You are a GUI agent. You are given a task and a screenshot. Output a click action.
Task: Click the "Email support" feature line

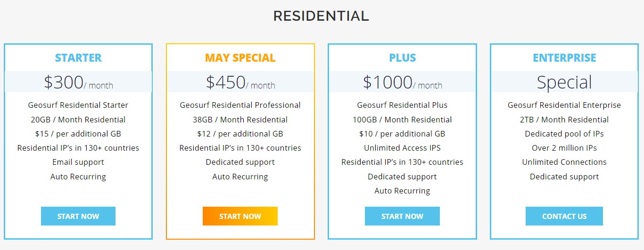pyautogui.click(x=78, y=162)
